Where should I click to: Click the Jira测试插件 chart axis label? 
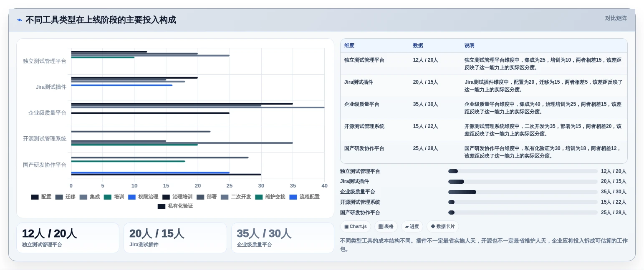pyautogui.click(x=51, y=87)
